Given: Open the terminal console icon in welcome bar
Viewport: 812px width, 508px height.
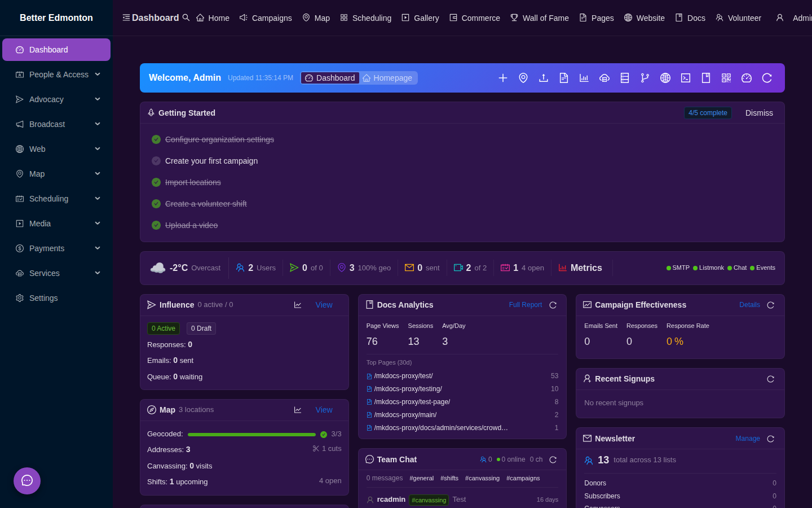Looking at the screenshot, I should 686,78.
